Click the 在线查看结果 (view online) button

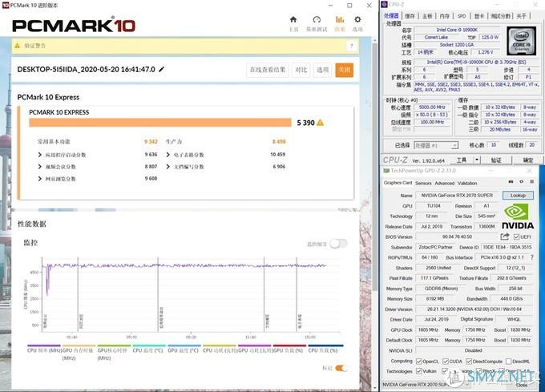[268, 70]
